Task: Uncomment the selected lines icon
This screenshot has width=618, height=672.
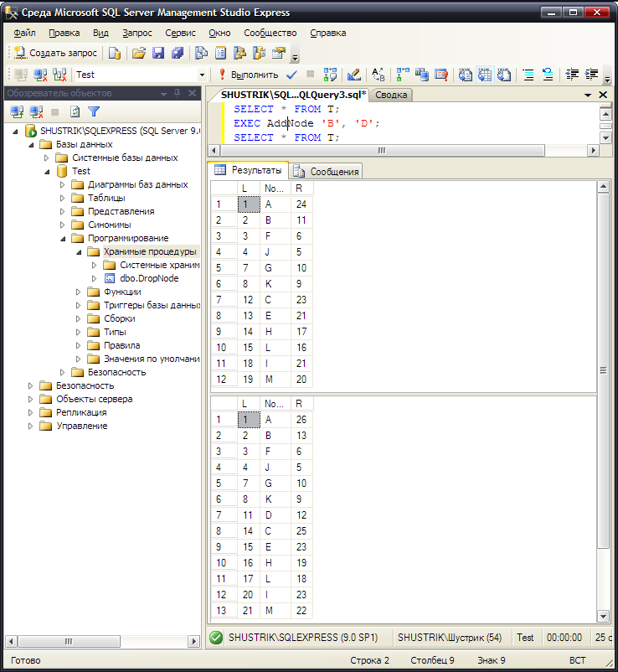Action: click(548, 75)
